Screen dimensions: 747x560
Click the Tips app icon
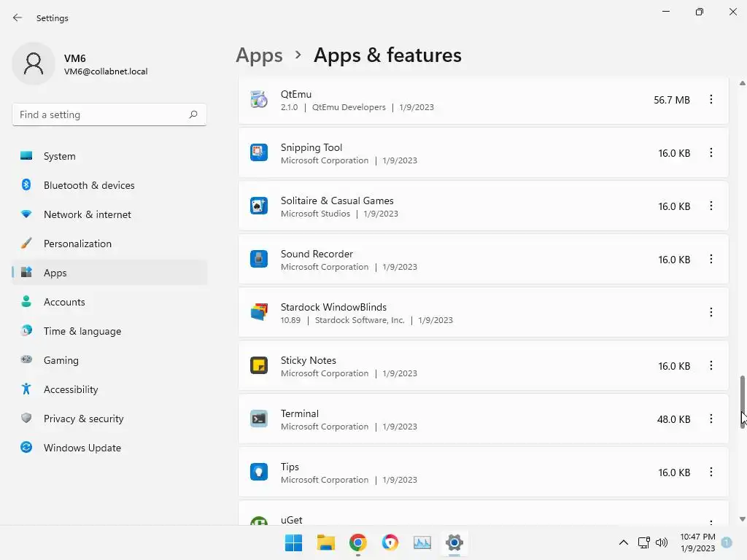pyautogui.click(x=259, y=472)
